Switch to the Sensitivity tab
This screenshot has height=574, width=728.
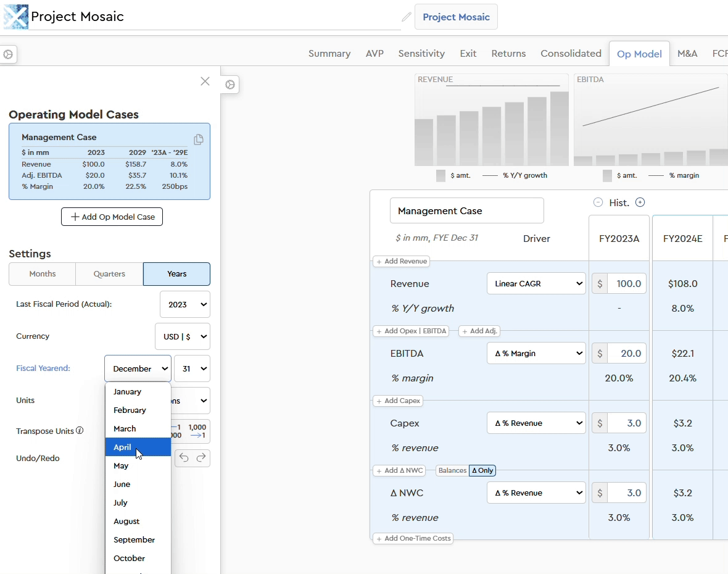[421, 54]
